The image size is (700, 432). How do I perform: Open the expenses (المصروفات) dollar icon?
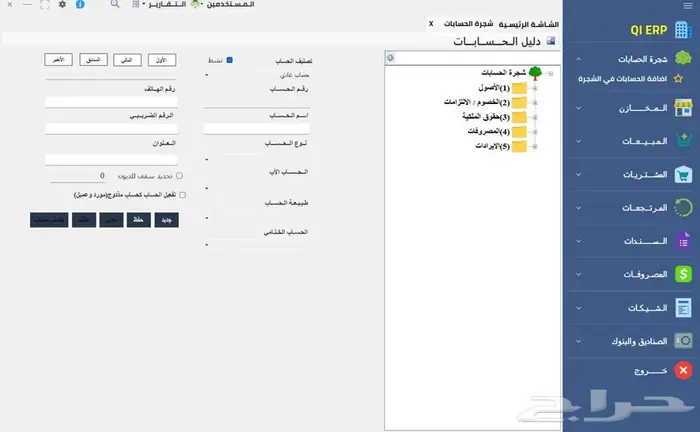click(684, 273)
